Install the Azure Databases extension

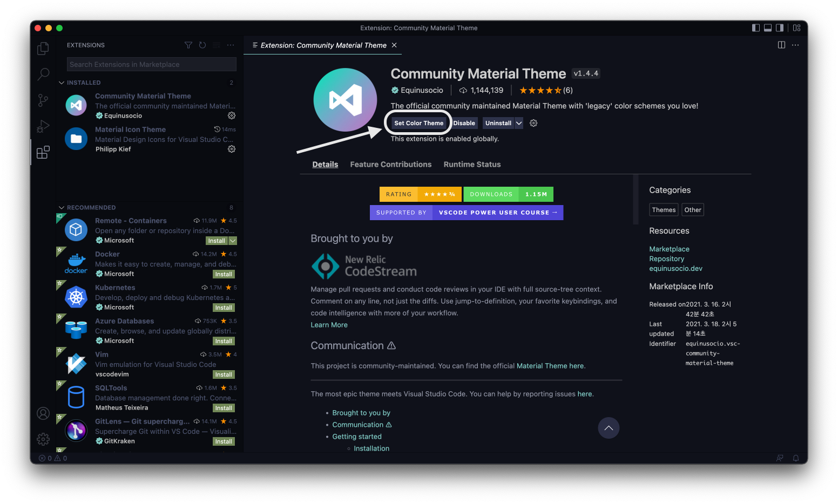[x=224, y=341]
